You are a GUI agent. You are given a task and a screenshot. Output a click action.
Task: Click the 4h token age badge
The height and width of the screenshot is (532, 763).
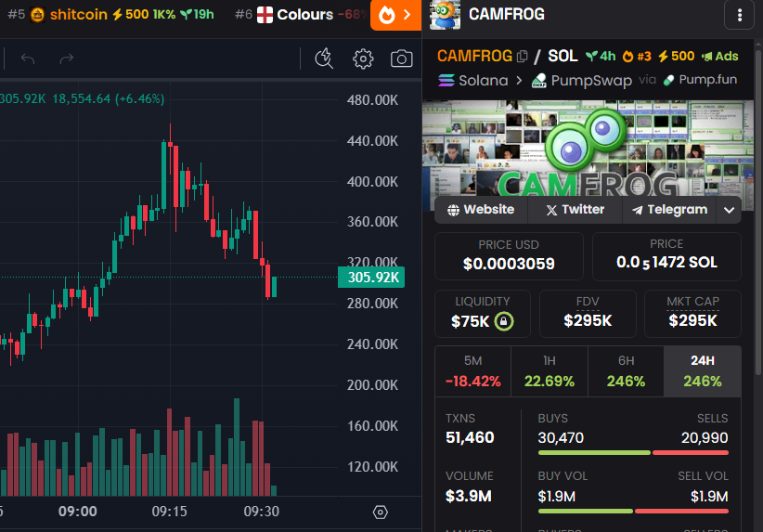tap(600, 57)
